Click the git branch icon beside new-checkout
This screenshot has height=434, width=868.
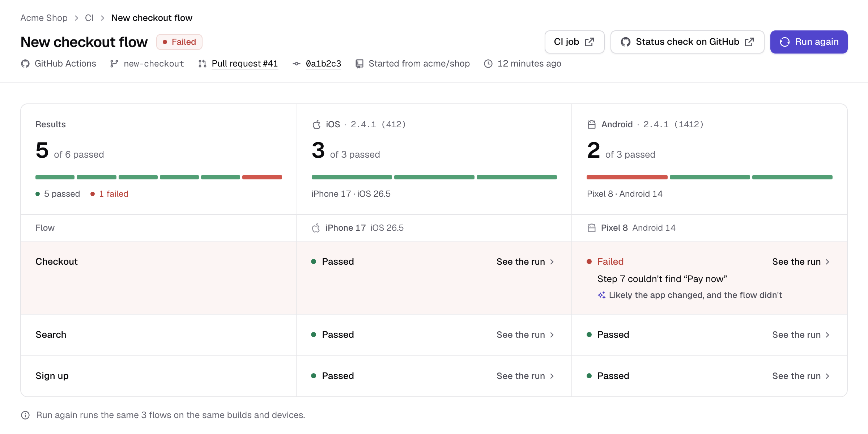coord(114,64)
